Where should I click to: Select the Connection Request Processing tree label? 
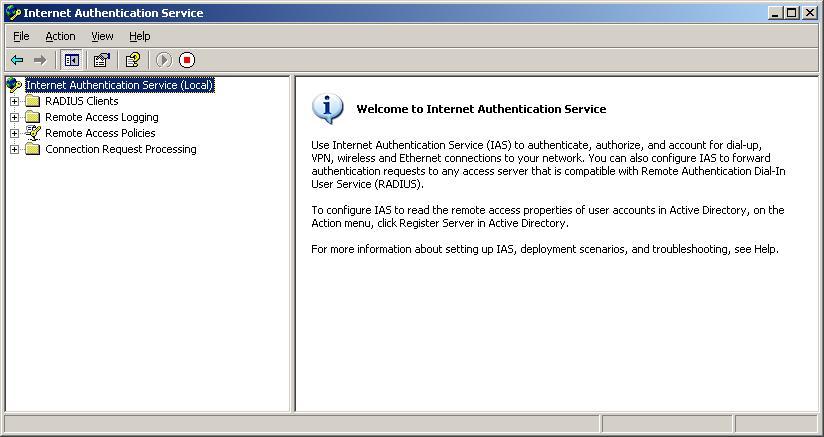(x=121, y=149)
